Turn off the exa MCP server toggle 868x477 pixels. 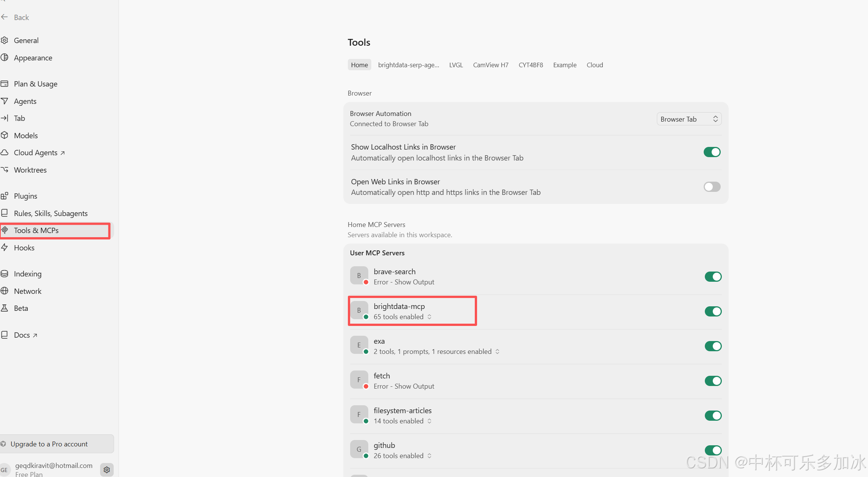pos(713,346)
